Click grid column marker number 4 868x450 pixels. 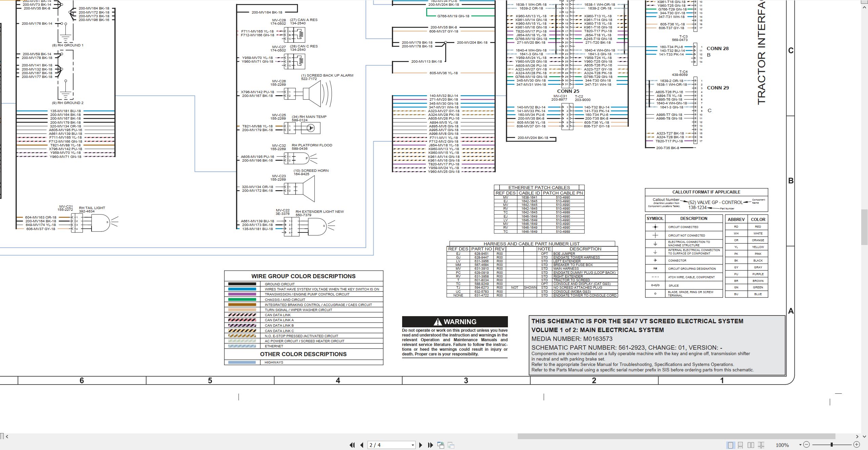click(x=338, y=381)
